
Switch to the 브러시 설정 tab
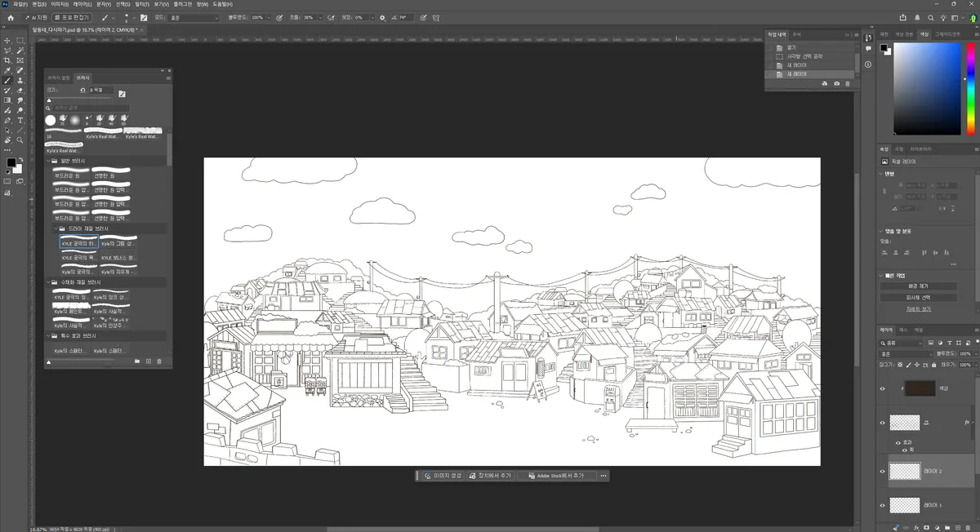[x=60, y=78]
